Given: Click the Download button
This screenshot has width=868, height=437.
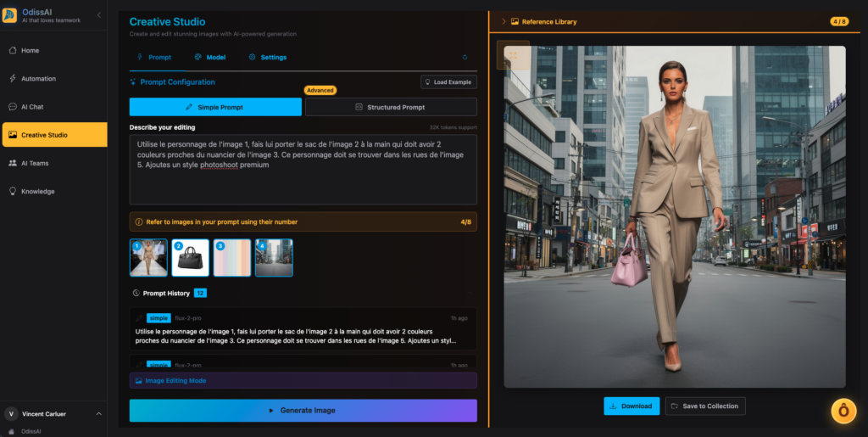Looking at the screenshot, I should pos(632,406).
